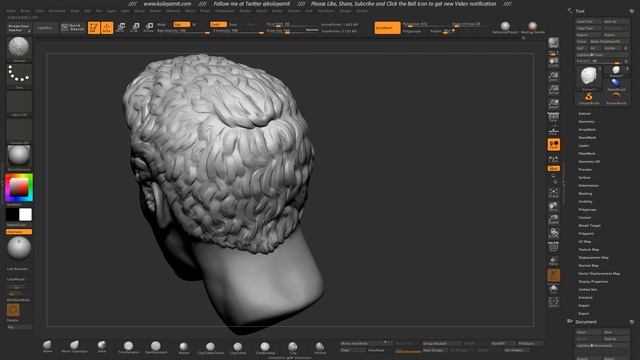
Task: Open the Zplugin menu
Action: pyautogui.click(x=345, y=11)
